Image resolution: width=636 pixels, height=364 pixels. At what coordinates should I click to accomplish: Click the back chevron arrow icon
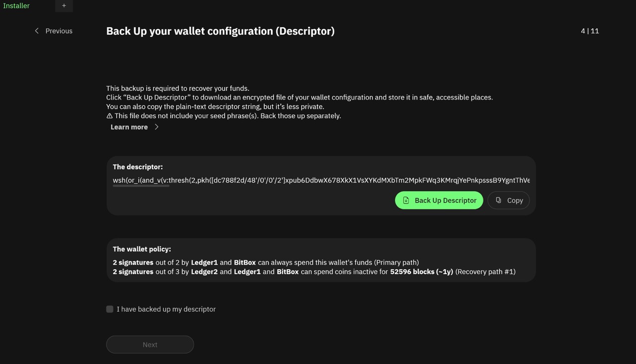36,31
